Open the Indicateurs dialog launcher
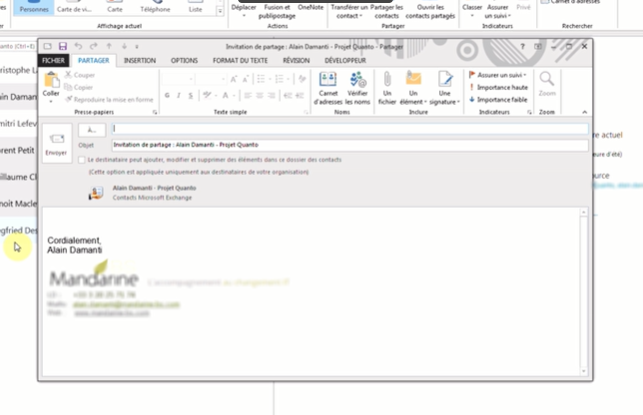This screenshot has height=415, width=643. [x=529, y=112]
